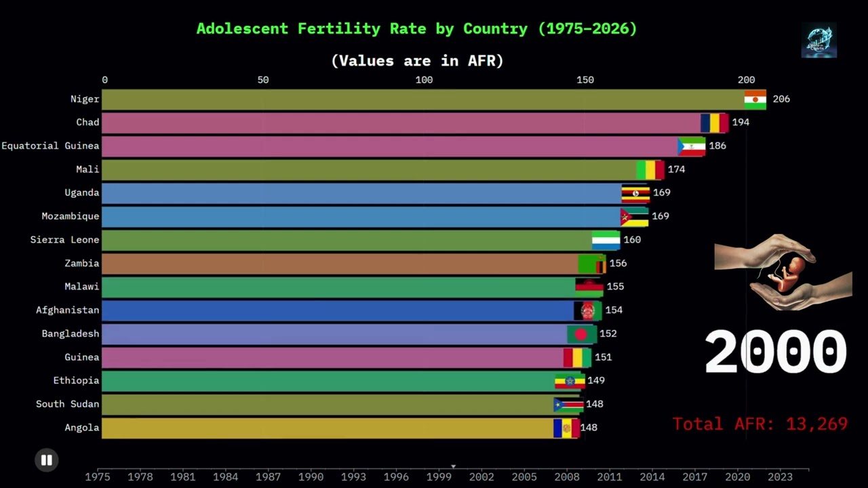Click the 'Equatorial Guinea' country label

pyautogui.click(x=50, y=146)
